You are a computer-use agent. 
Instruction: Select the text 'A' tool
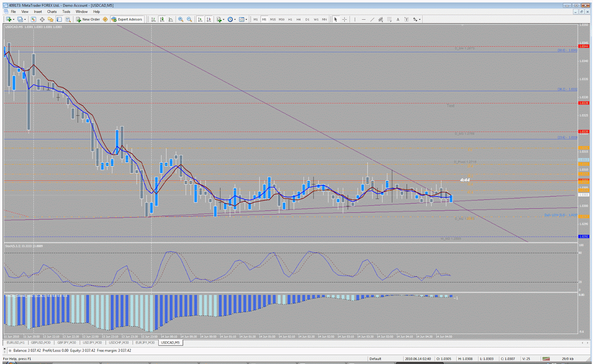tap(398, 19)
